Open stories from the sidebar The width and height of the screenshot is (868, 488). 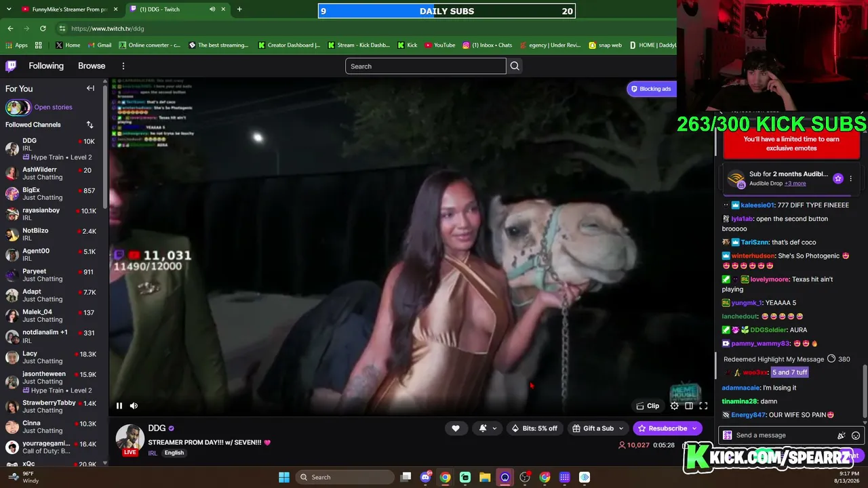pos(39,107)
